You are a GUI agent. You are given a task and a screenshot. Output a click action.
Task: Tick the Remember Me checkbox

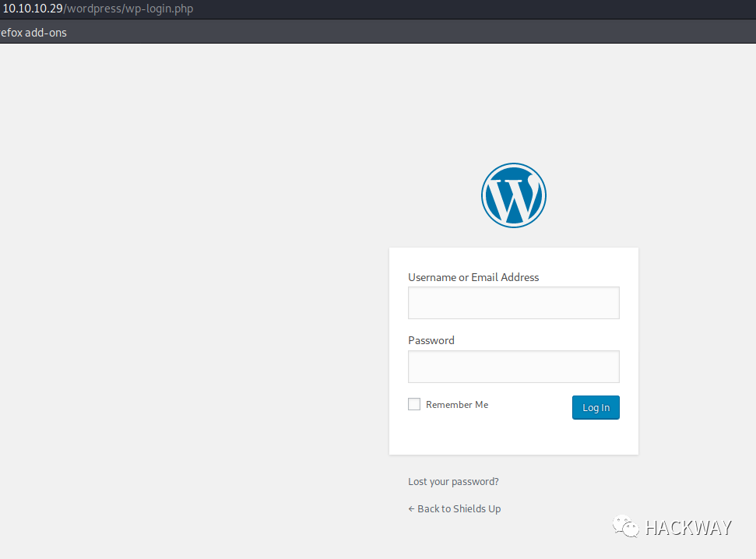pos(414,404)
